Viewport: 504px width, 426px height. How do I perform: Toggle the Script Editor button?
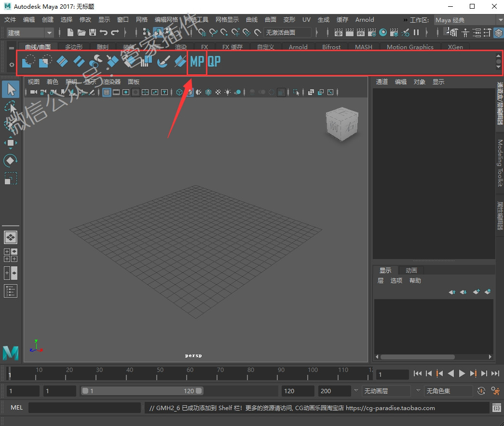[x=496, y=408]
